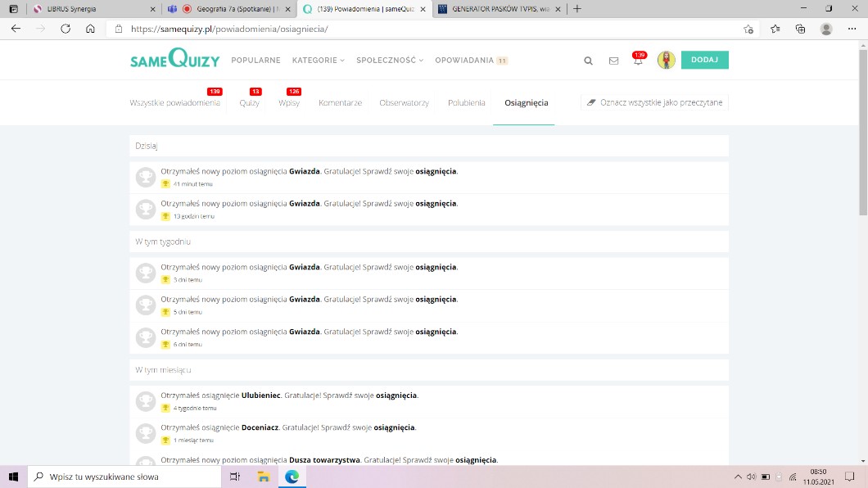Viewport: 868px width, 488px height.
Task: Open the messages envelope icon
Action: click(613, 61)
